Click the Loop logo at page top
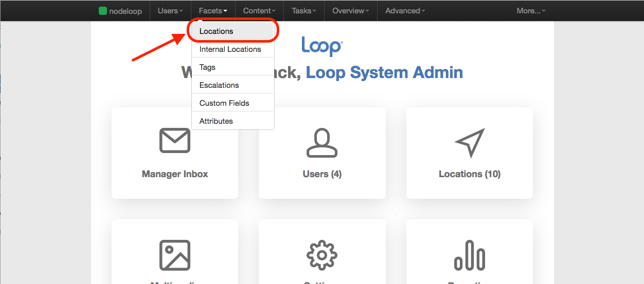The height and width of the screenshot is (284, 644). pos(322,46)
